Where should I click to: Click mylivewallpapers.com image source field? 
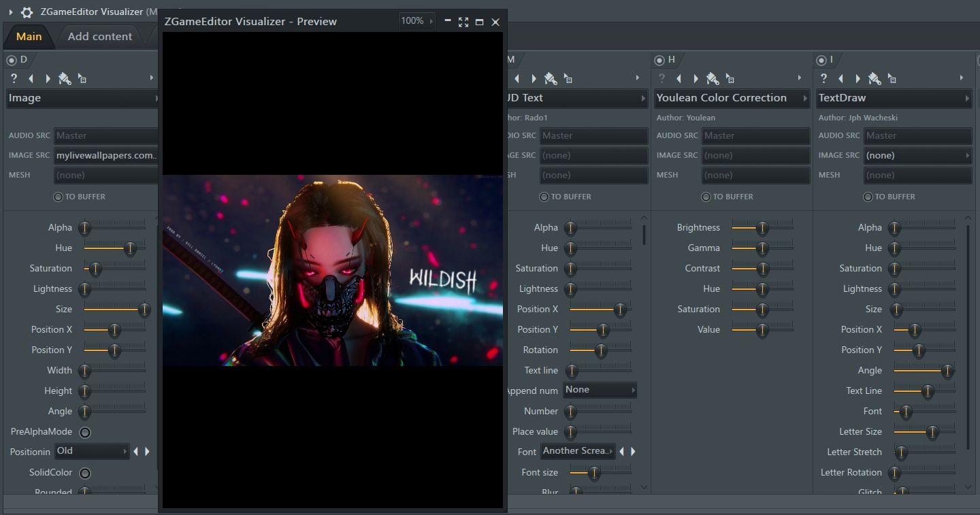(106, 155)
